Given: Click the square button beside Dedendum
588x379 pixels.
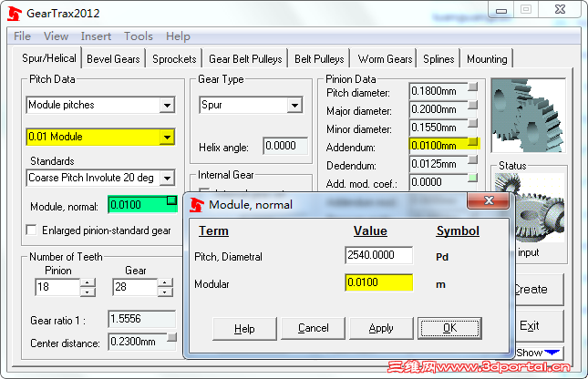Looking at the screenshot, I should point(473,159).
